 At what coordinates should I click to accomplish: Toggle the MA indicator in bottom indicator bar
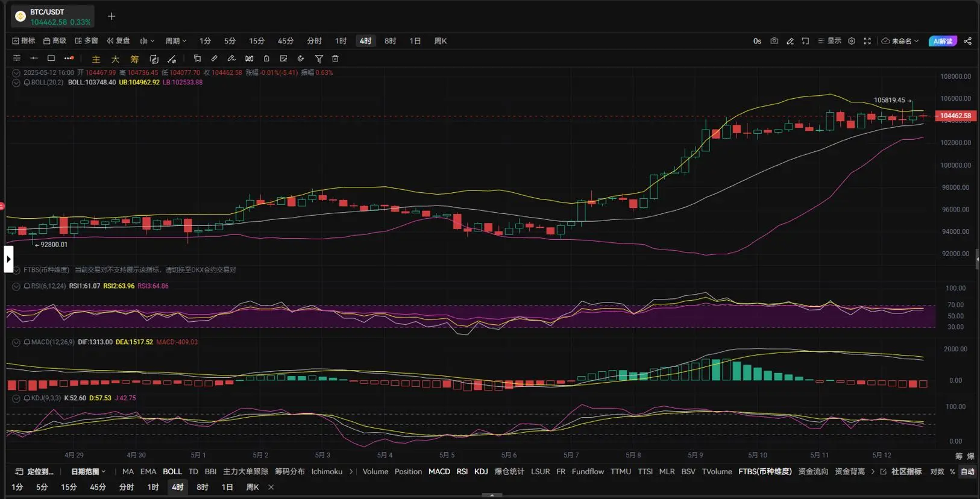click(128, 472)
